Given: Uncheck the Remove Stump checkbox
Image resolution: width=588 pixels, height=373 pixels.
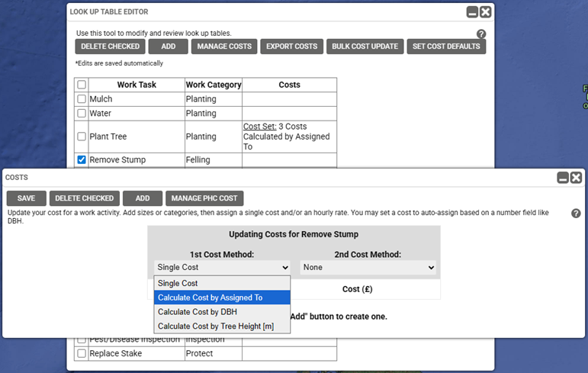Looking at the screenshot, I should point(82,160).
